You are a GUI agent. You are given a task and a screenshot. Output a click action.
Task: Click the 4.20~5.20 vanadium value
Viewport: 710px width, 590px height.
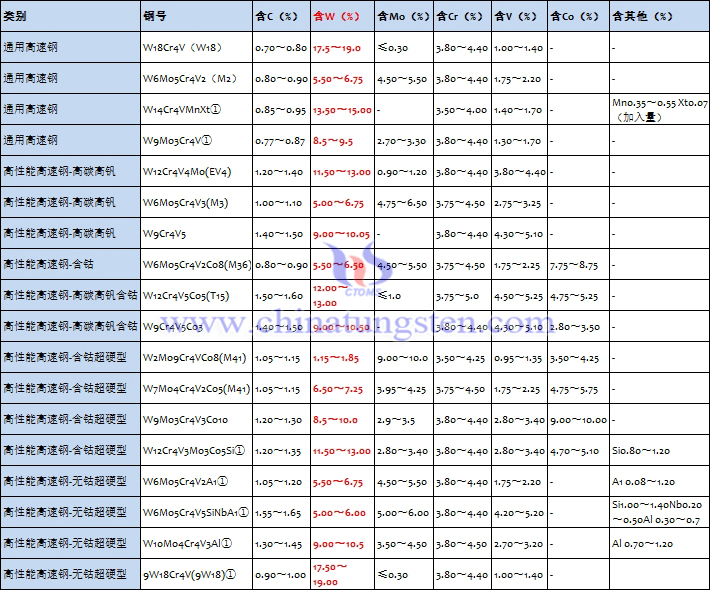point(519,513)
